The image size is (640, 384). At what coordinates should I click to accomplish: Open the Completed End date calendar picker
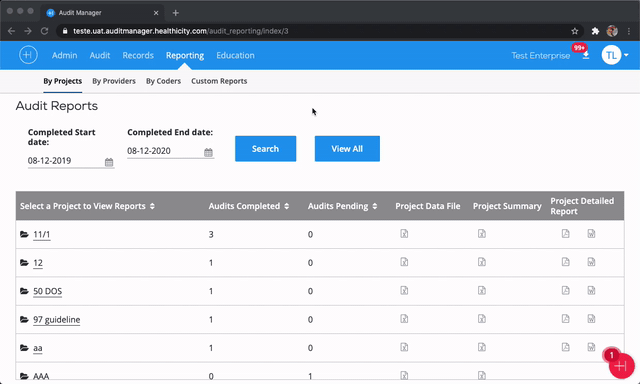(x=208, y=152)
